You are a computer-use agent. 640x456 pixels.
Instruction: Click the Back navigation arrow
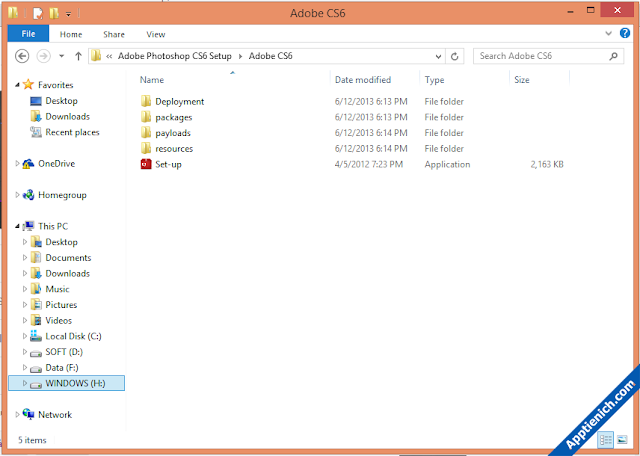[22, 56]
